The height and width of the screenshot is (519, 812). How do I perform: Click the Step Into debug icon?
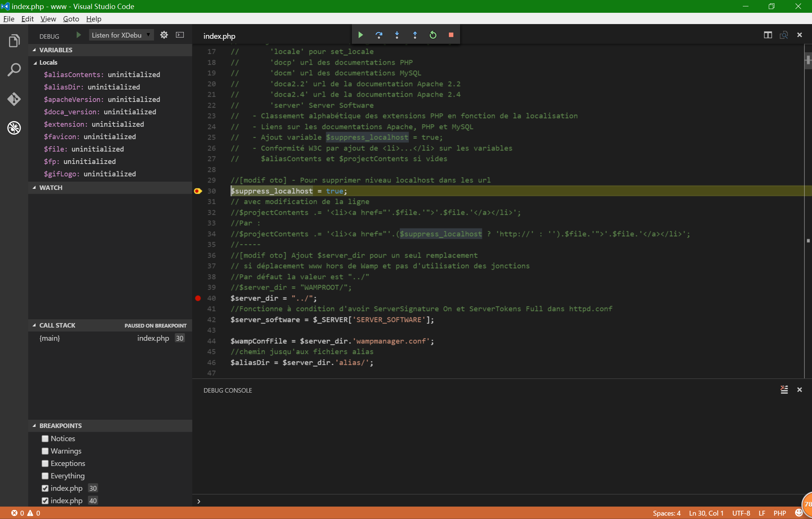click(x=397, y=35)
